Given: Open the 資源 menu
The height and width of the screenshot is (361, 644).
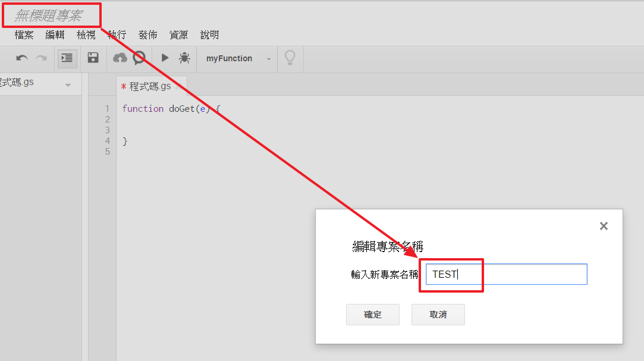Looking at the screenshot, I should 179,35.
